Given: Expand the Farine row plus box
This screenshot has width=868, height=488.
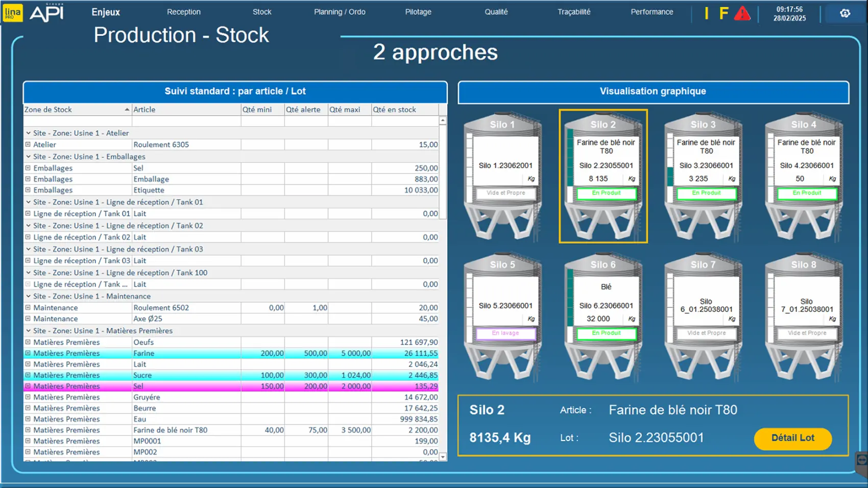Looking at the screenshot, I should (x=28, y=353).
